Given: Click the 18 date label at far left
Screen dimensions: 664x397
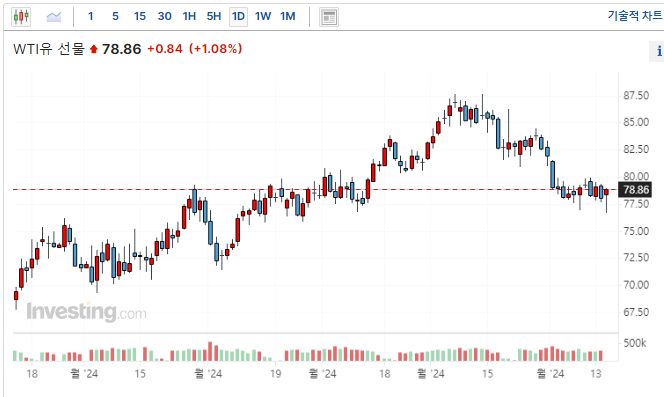Looking at the screenshot, I should [32, 374].
